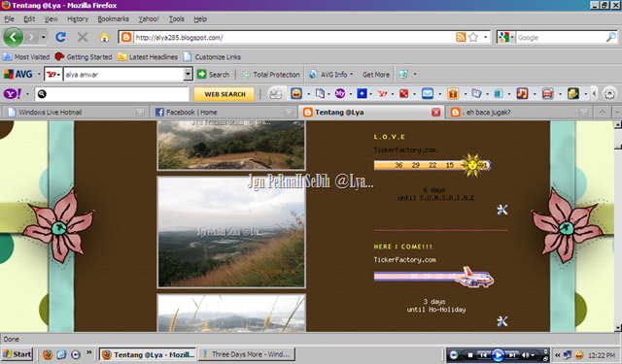Open the Tools menu
The image size is (622, 364).
pyautogui.click(x=177, y=18)
